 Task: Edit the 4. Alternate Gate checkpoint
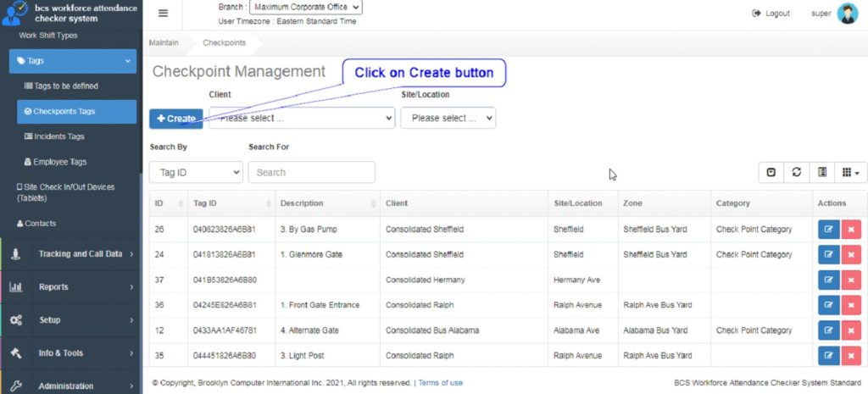pos(827,331)
